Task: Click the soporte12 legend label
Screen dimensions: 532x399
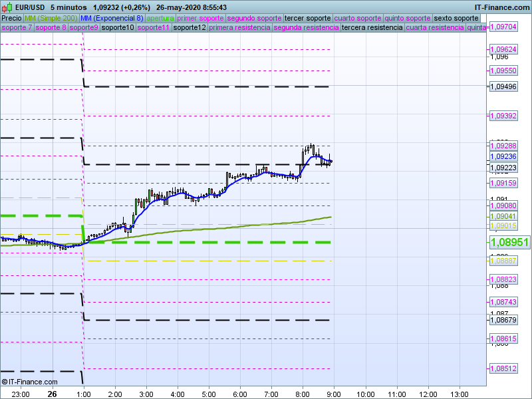Action: click(x=189, y=28)
